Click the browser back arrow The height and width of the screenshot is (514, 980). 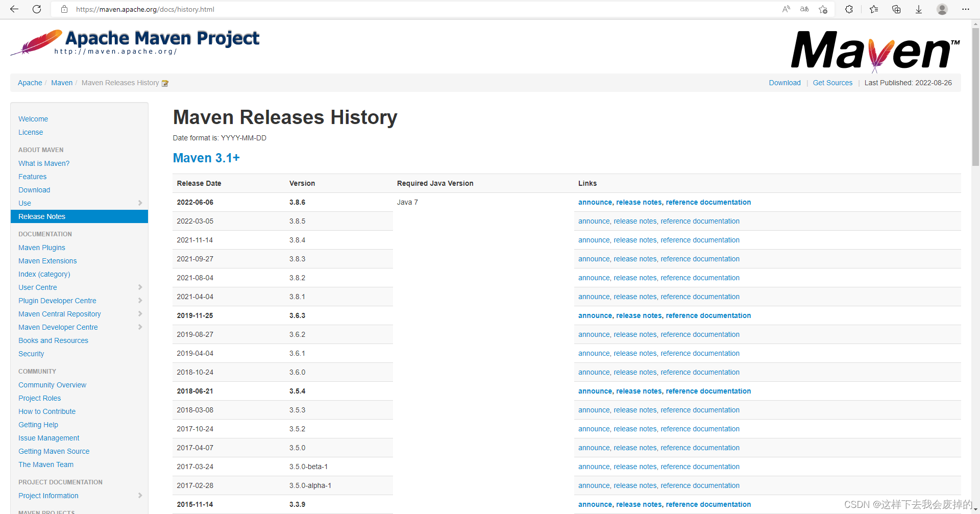pos(14,9)
